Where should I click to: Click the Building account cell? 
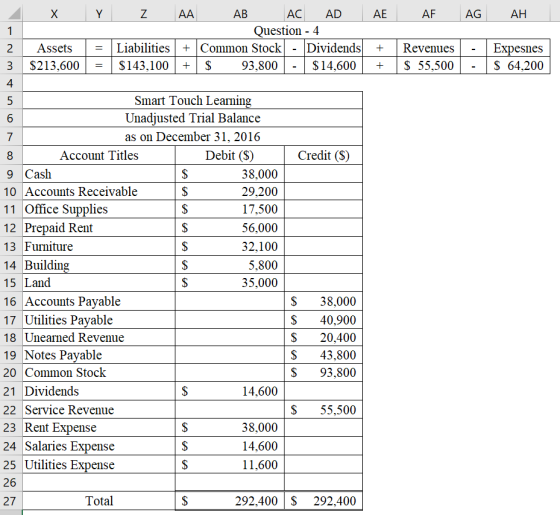(99, 265)
